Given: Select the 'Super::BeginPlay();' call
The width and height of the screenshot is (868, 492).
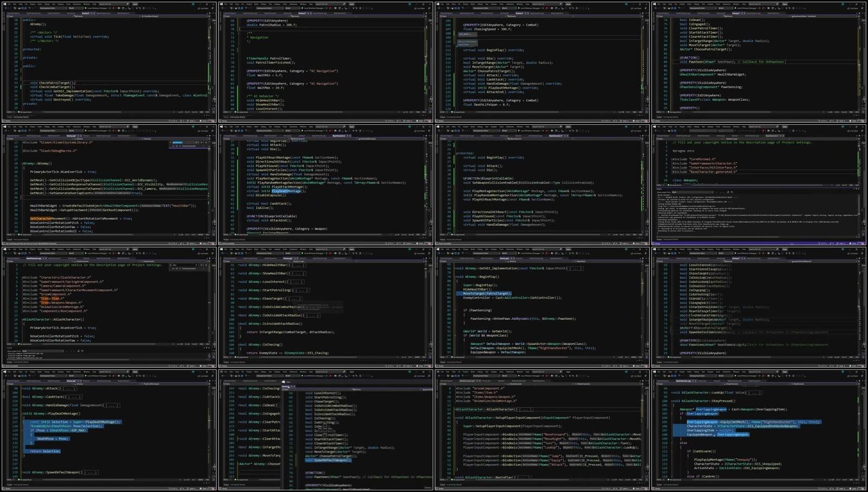Looking at the screenshot, I should [480, 285].
